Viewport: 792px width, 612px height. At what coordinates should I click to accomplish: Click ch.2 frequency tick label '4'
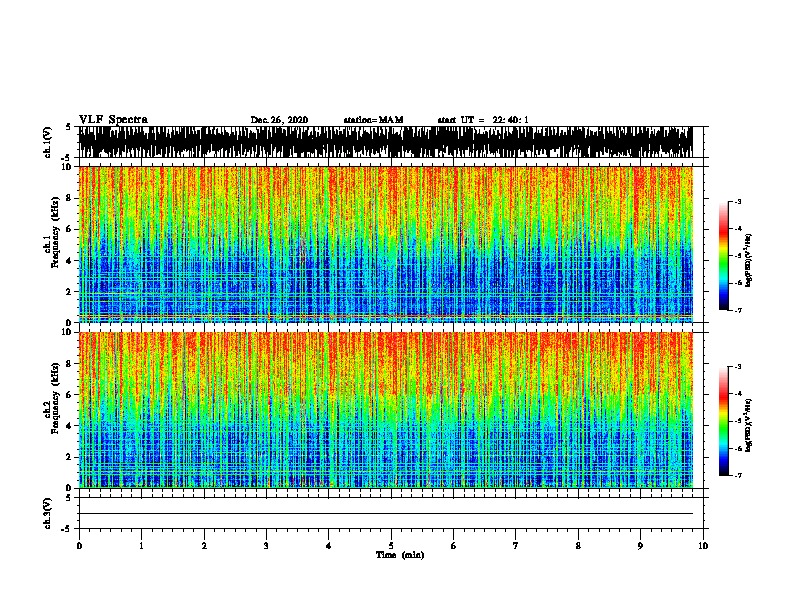(70, 426)
